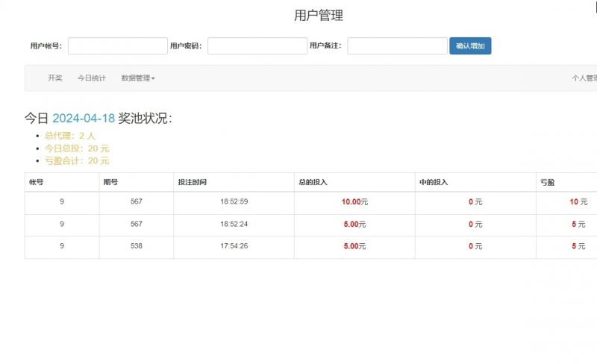Click the 总的投入 column header

pyautogui.click(x=313, y=182)
